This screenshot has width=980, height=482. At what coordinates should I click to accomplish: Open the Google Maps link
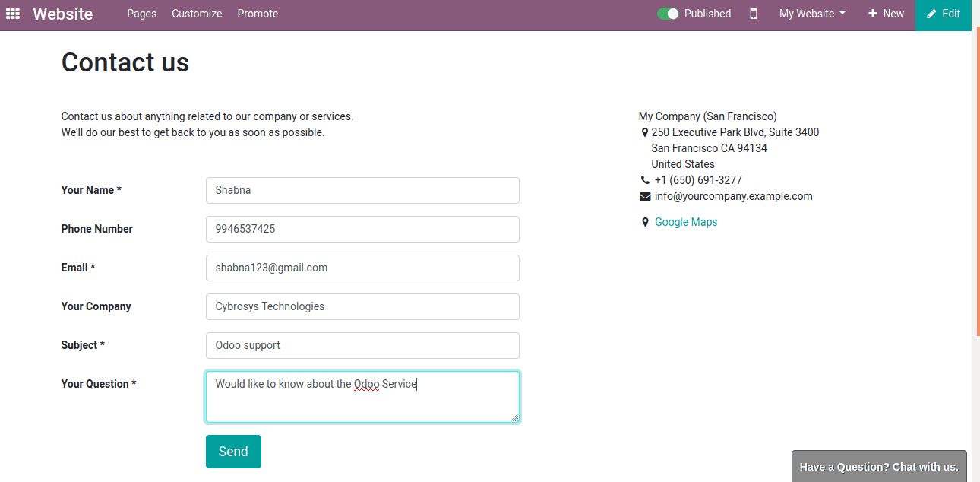[x=686, y=222]
